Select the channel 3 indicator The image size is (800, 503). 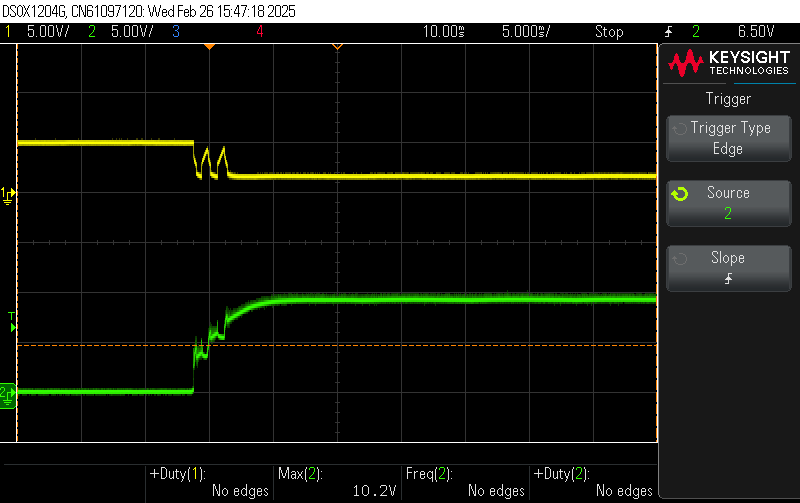(176, 32)
